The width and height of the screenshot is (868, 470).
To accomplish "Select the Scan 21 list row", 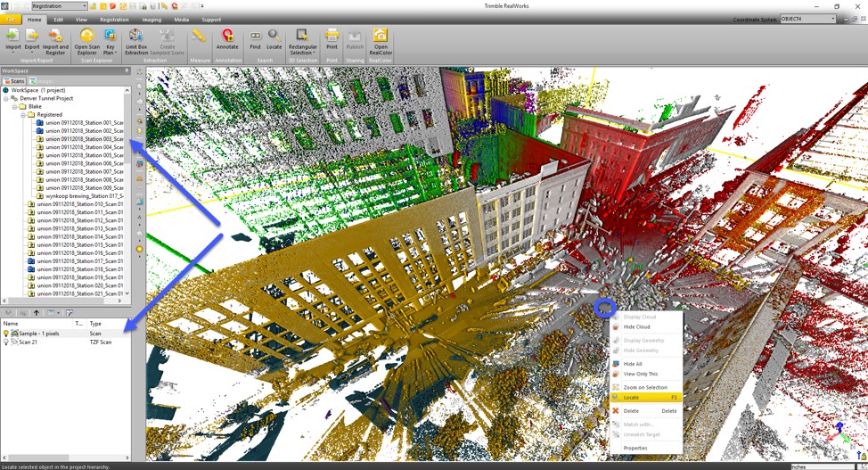I will (65, 342).
